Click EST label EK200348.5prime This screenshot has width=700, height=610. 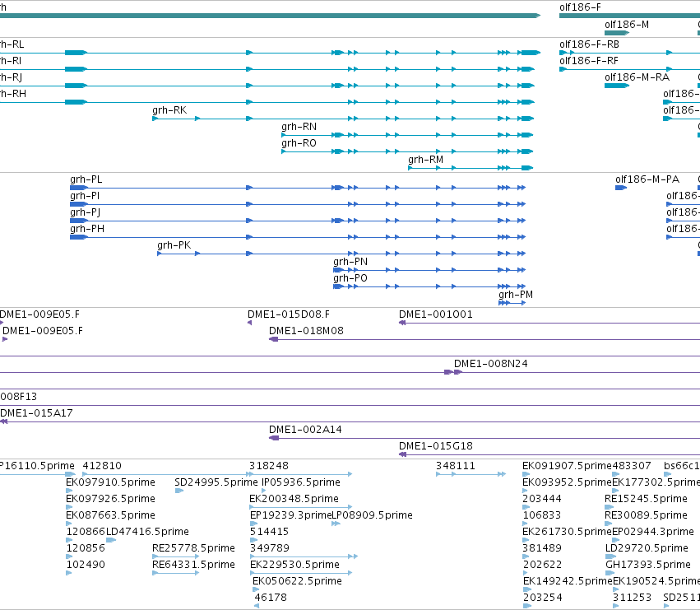click(x=294, y=499)
